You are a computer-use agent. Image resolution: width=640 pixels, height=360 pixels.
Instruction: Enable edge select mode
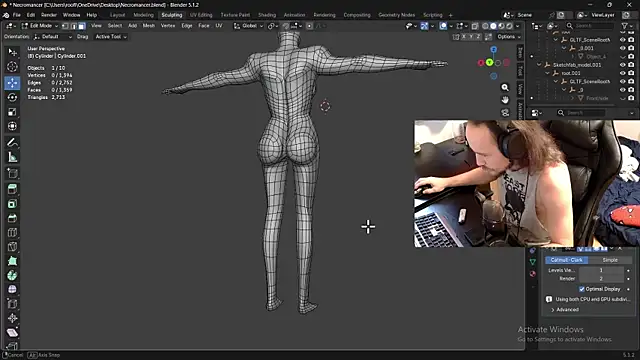tap(73, 26)
